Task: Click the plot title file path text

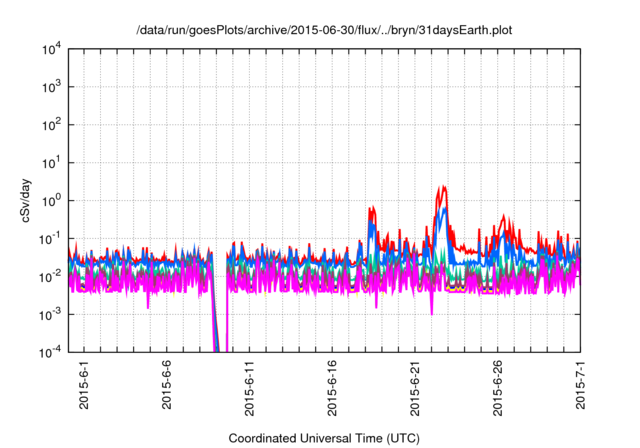Action: coord(324,28)
